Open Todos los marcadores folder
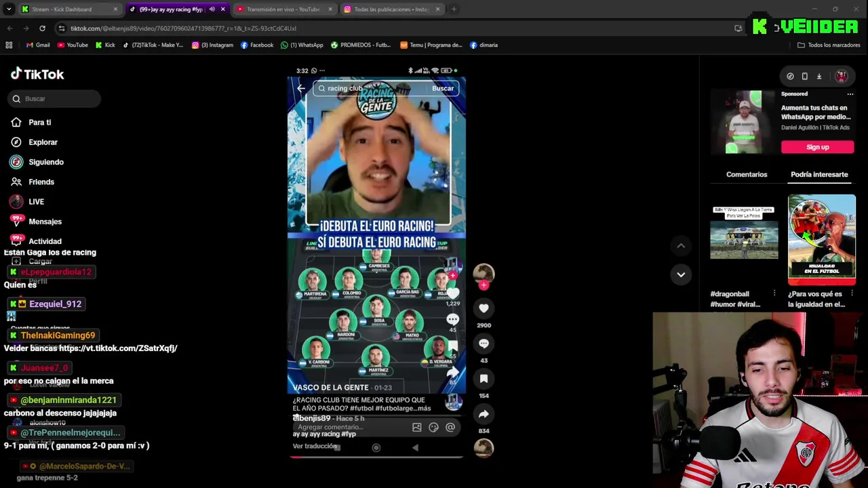Viewport: 868px width, 488px height. (x=829, y=45)
